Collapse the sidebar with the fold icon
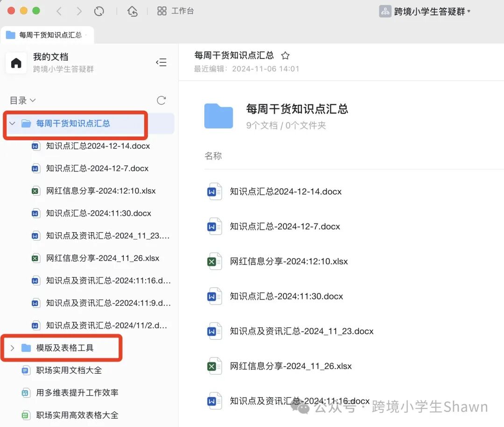 pyautogui.click(x=161, y=62)
